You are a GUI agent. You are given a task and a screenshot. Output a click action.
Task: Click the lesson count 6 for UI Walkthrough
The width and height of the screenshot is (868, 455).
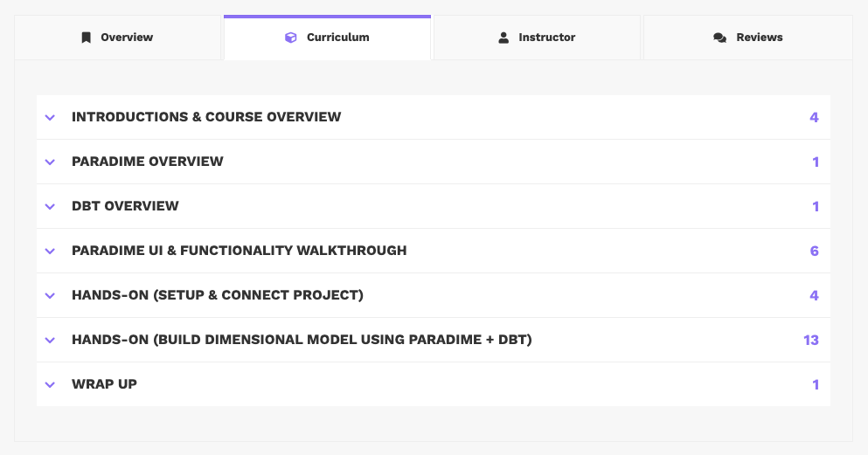(814, 251)
